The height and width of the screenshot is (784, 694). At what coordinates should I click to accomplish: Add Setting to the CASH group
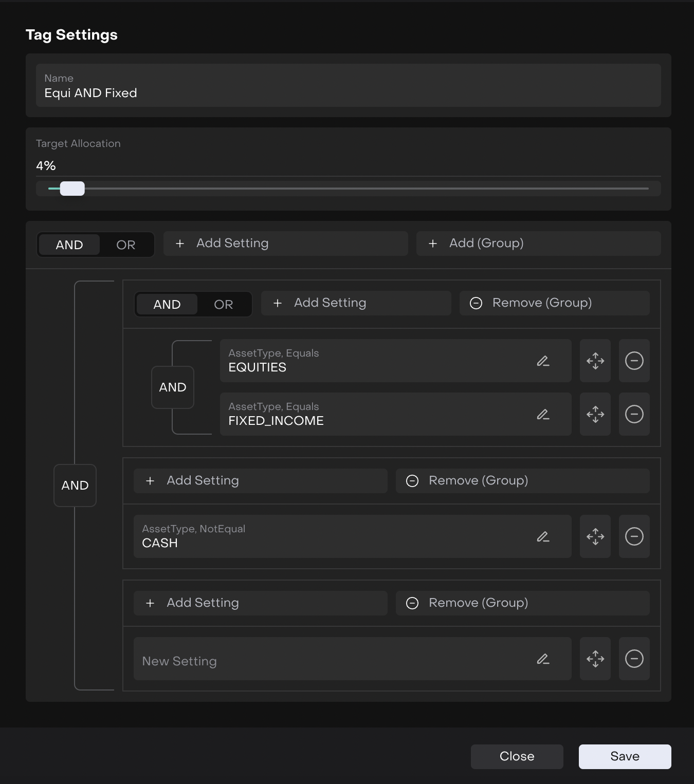click(260, 481)
